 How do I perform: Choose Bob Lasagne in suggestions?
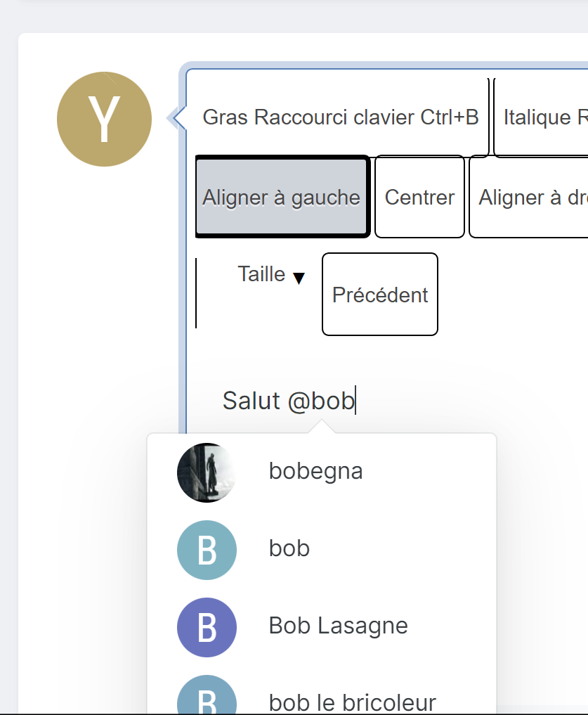click(x=322, y=627)
